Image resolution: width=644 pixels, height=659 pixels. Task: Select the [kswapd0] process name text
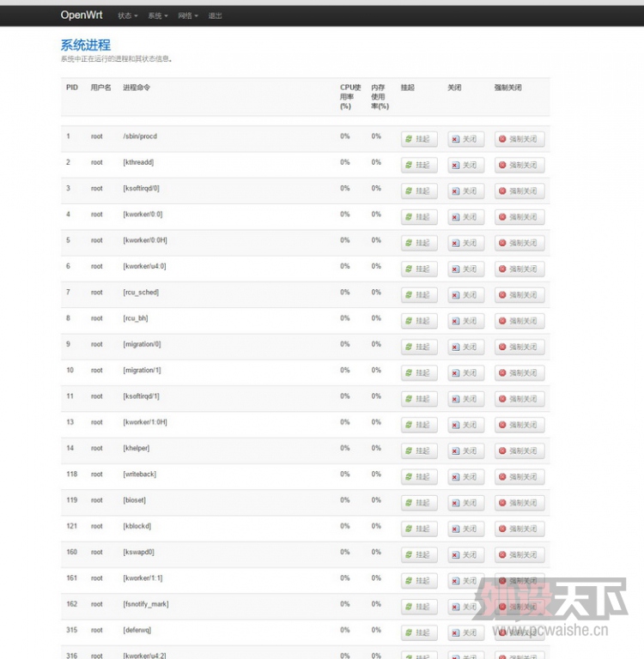pos(138,552)
